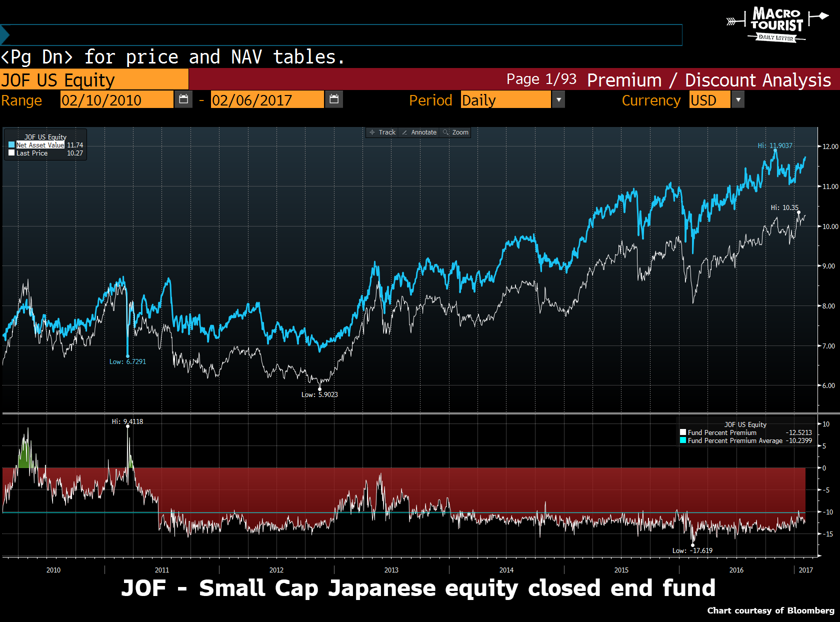Screen dimensions: 840x622
Task: Open the start date calendar picker
Action: pos(183,99)
